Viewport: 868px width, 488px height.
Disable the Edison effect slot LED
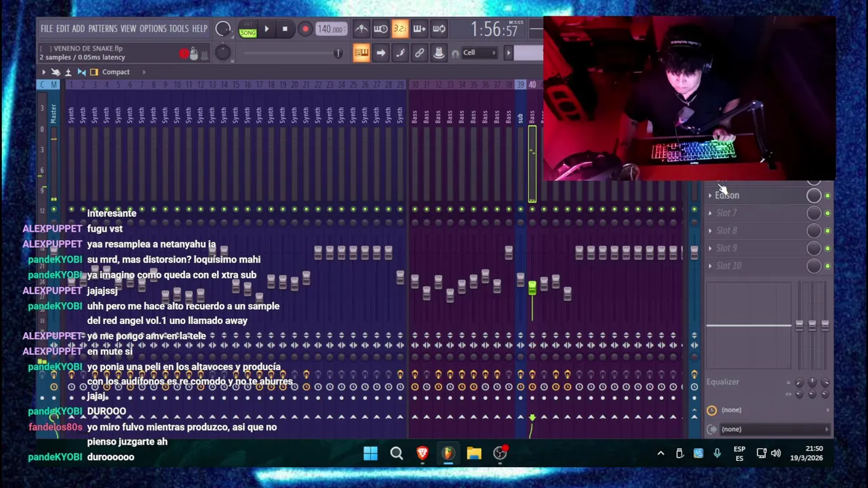(827, 196)
